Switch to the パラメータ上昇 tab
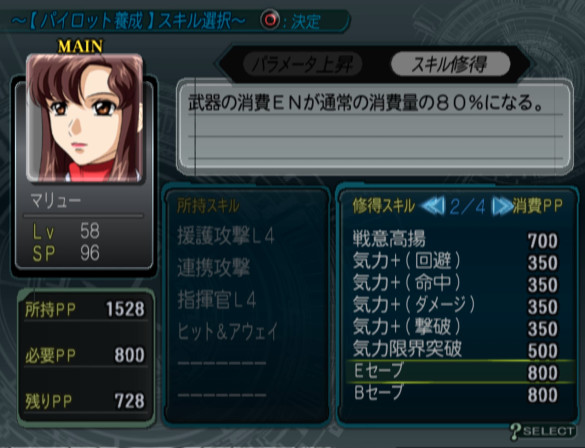The width and height of the screenshot is (585, 448). pyautogui.click(x=303, y=65)
